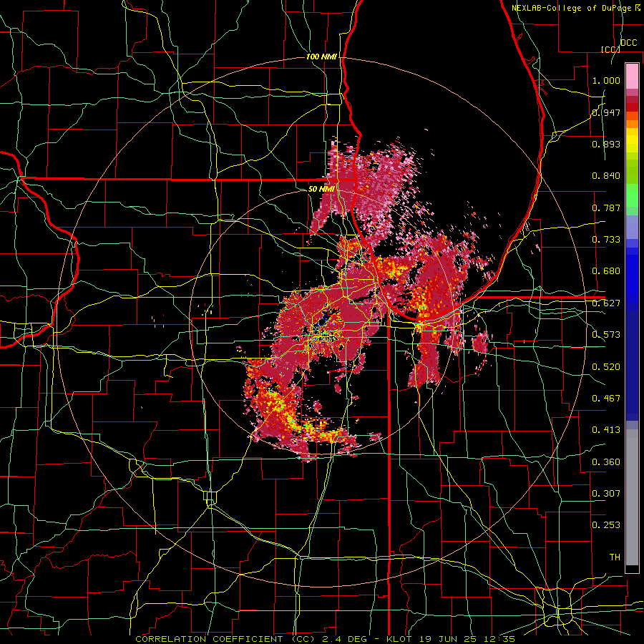The width and height of the screenshot is (644, 644).
Task: Click the bright green color bar segment
Action: 632,195
